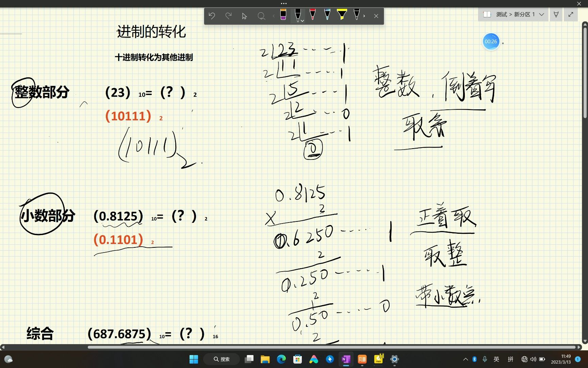Launch Microsoft Edge from the taskbar
This screenshot has height=368, width=588.
click(281, 359)
